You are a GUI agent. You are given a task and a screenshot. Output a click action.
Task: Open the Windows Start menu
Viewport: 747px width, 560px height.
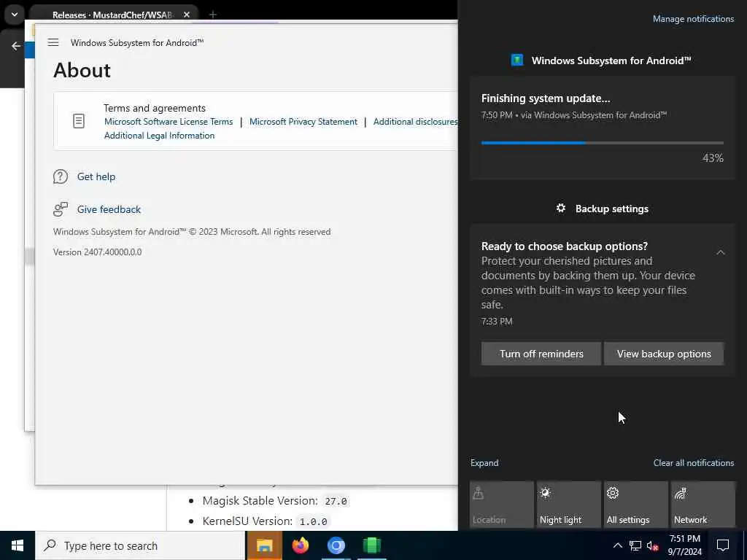coord(18,545)
